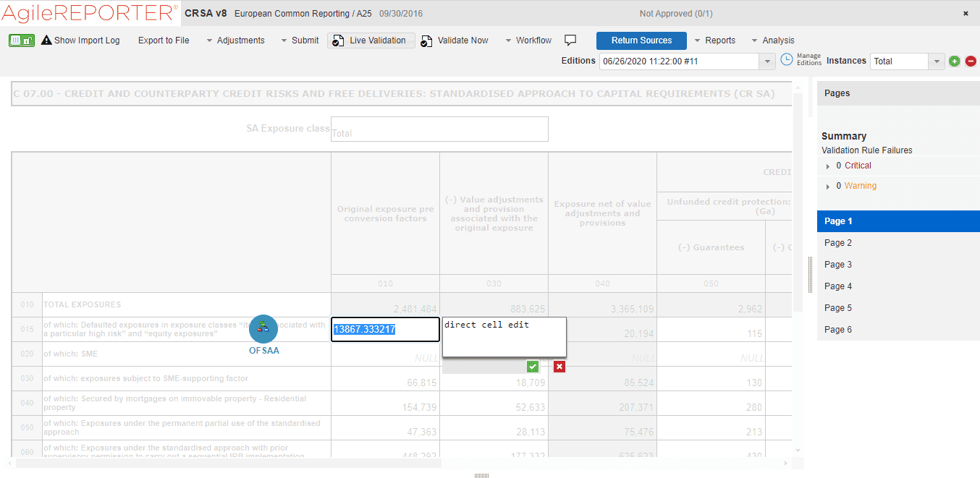980x478 pixels.
Task: Open the Editions dropdown list
Action: [x=766, y=61]
